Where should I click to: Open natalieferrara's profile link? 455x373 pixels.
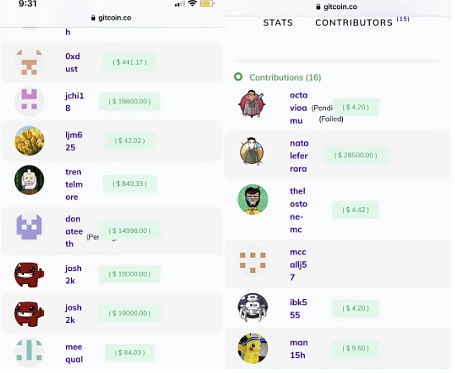click(x=299, y=156)
